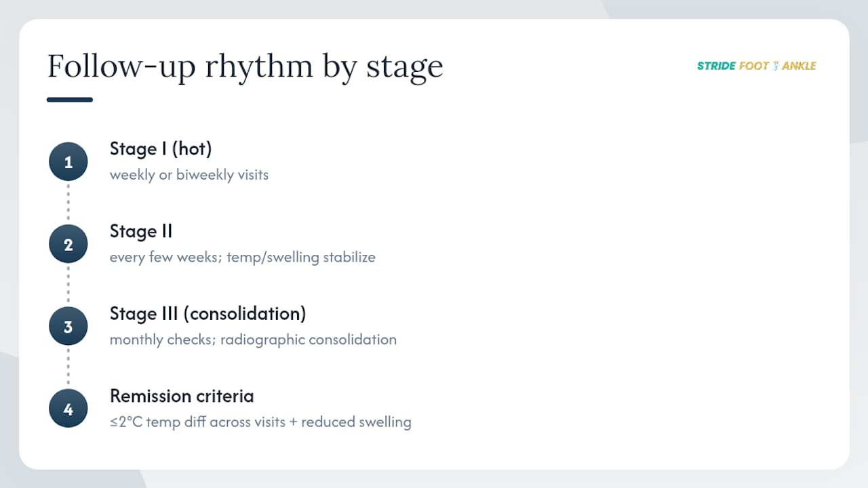This screenshot has width=868, height=488.
Task: Click 'every few weeks; temp/swelling stabilize' text
Action: pos(243,258)
